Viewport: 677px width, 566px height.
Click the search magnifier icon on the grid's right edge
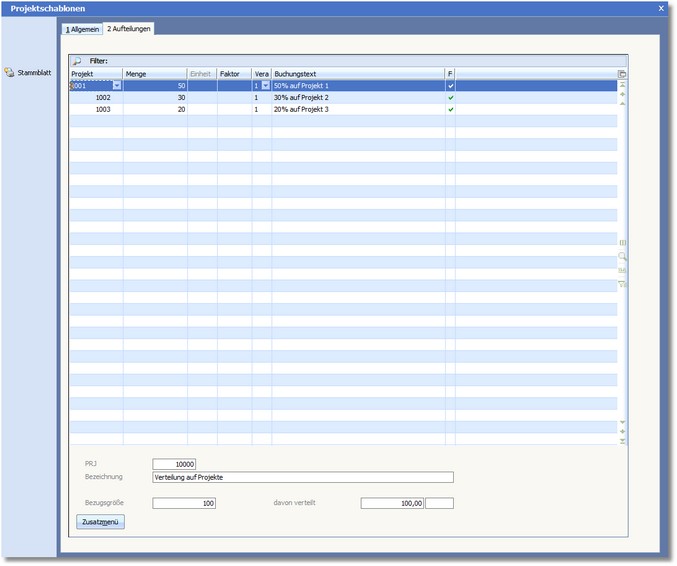point(622,257)
